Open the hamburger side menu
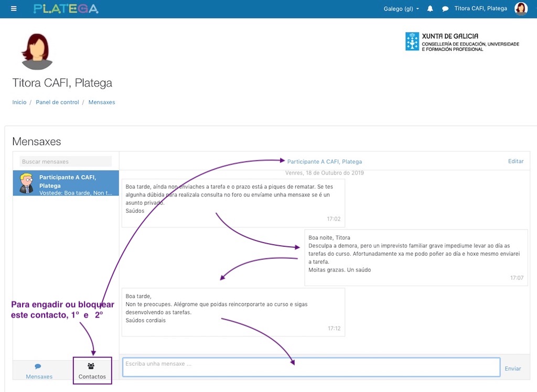 point(14,9)
